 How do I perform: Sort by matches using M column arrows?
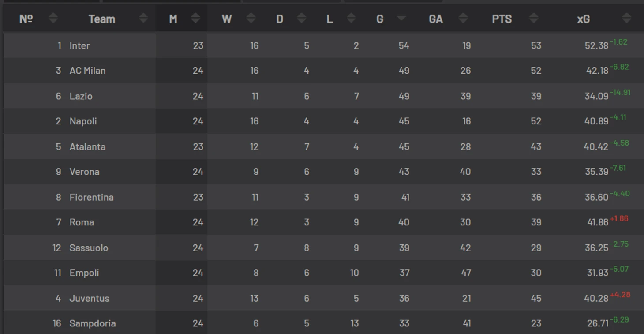click(195, 18)
